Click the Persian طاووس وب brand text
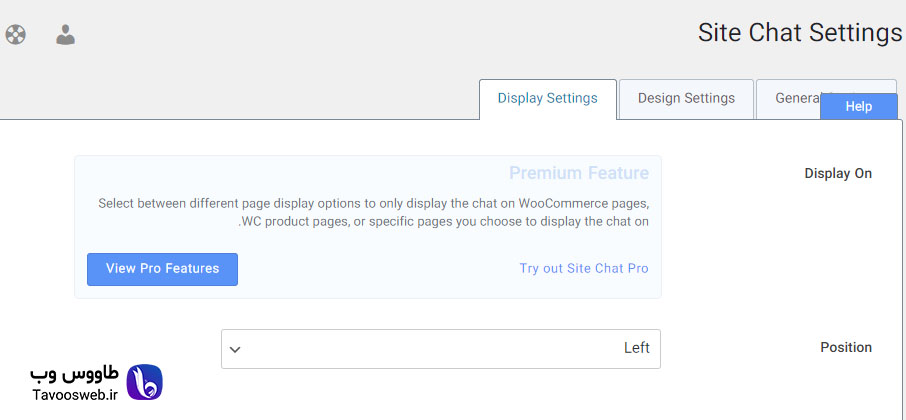 [x=75, y=375]
